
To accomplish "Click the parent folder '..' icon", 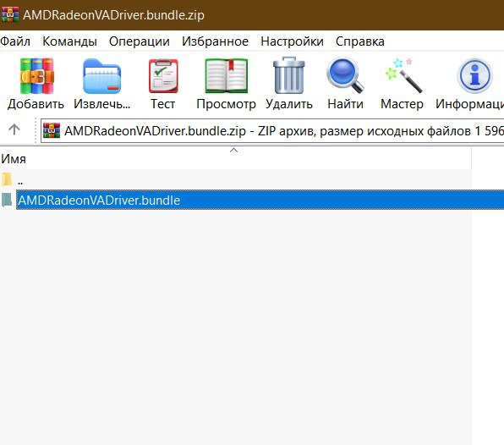I will [7, 179].
